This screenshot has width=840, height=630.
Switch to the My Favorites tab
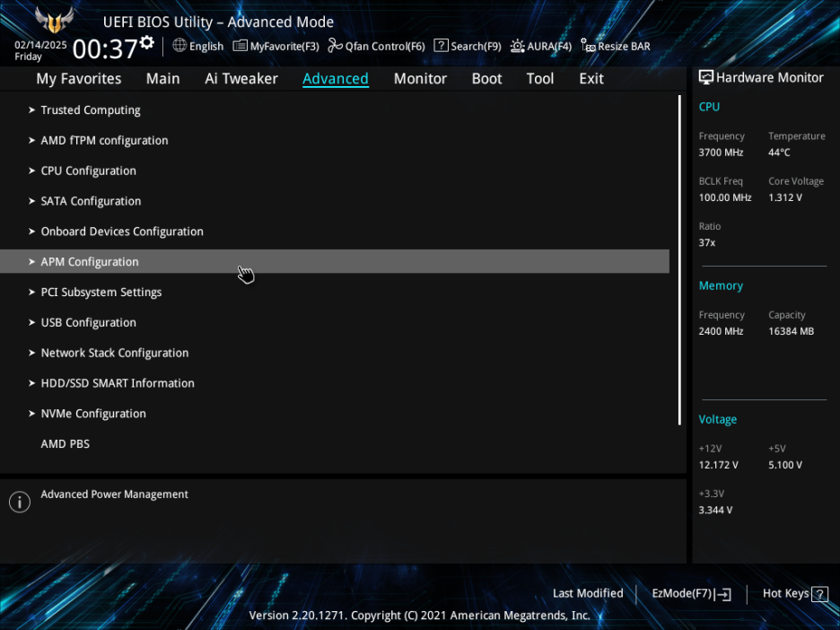pos(79,79)
